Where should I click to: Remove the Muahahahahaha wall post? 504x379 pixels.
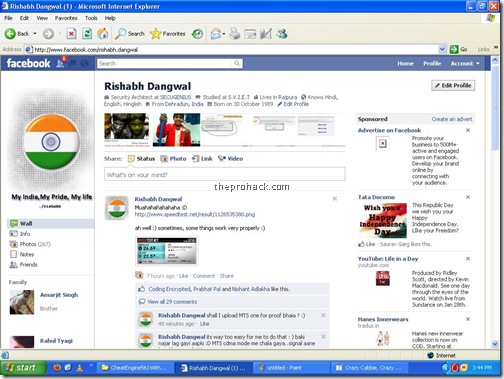tap(335, 199)
